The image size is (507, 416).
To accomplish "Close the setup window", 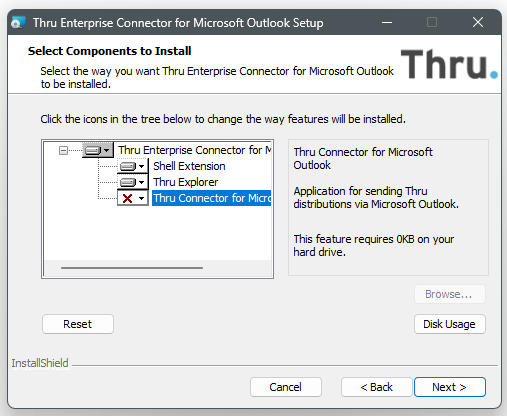I will click(x=478, y=23).
